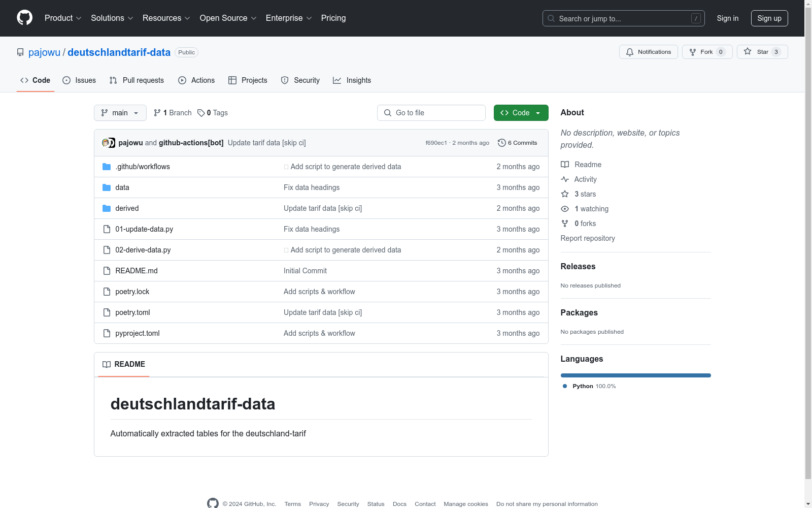
Task: Select the README tab heading
Action: (124, 364)
